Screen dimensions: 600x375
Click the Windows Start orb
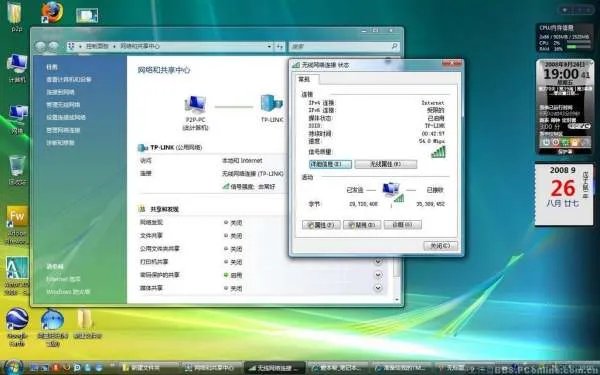coord(13,368)
